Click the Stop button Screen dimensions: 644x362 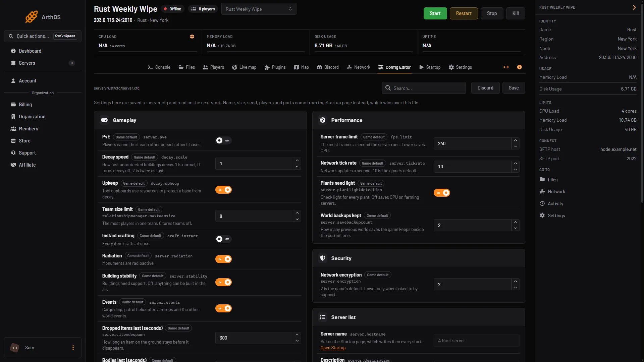[x=492, y=13]
